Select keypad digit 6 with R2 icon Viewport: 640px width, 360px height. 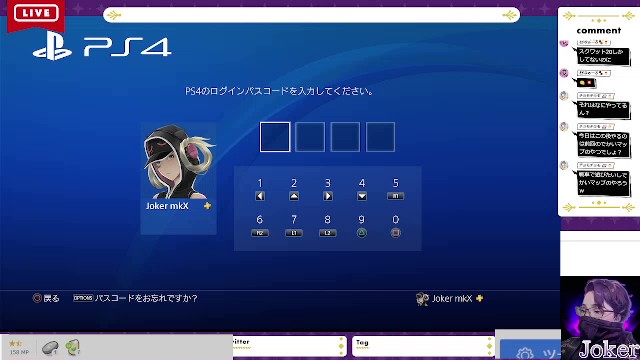tap(260, 227)
